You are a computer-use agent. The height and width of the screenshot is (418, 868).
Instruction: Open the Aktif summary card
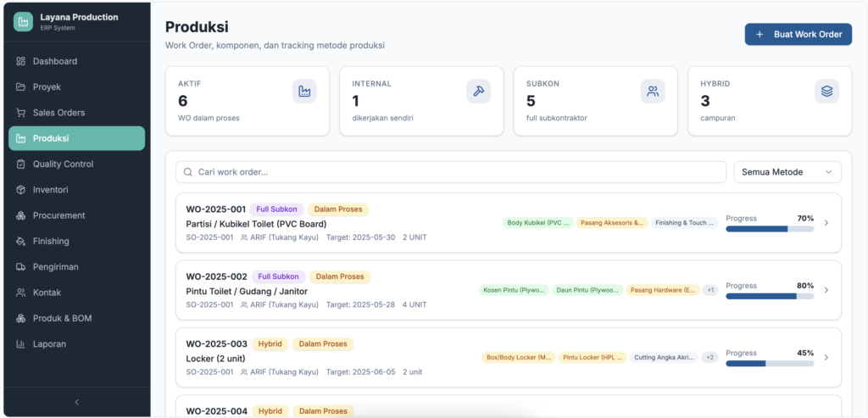248,101
